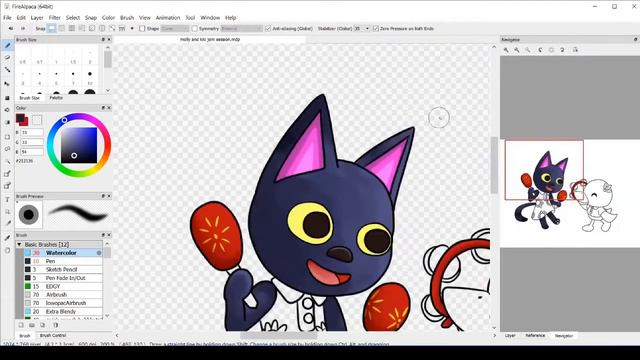Toggle Anti-aliasing (Global) checkbox
640x360 pixels.
[268, 29]
